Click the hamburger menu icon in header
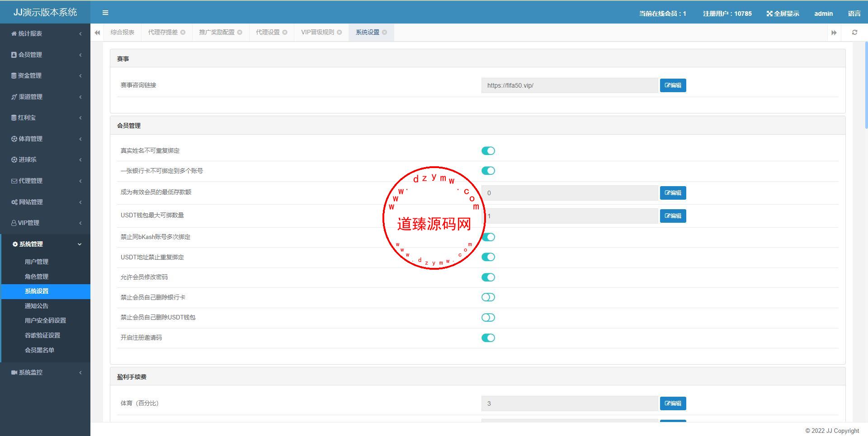The height and width of the screenshot is (436, 868). [x=105, y=13]
